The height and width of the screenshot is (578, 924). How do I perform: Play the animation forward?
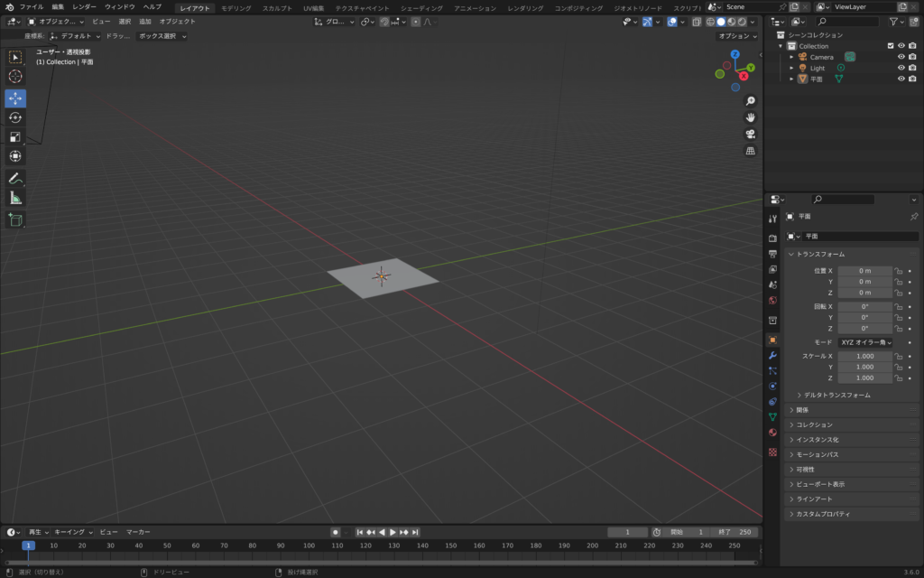[393, 532]
